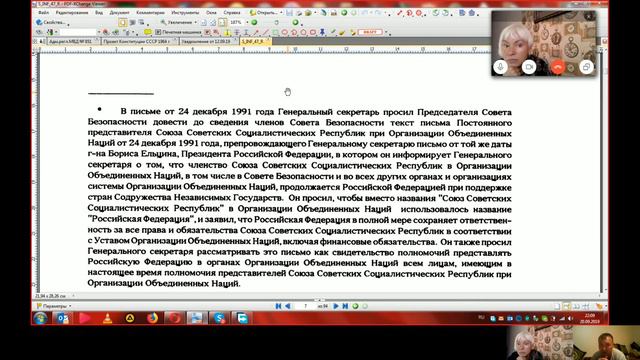Select the blue pushpin attachment tool
Image resolution: width=640 pixels, height=360 pixels.
(x=322, y=32)
